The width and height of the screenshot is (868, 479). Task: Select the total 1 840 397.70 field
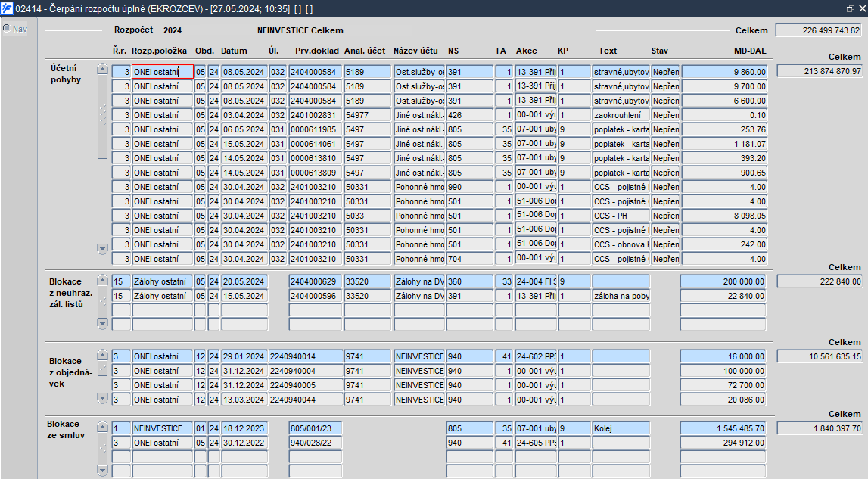click(x=820, y=428)
